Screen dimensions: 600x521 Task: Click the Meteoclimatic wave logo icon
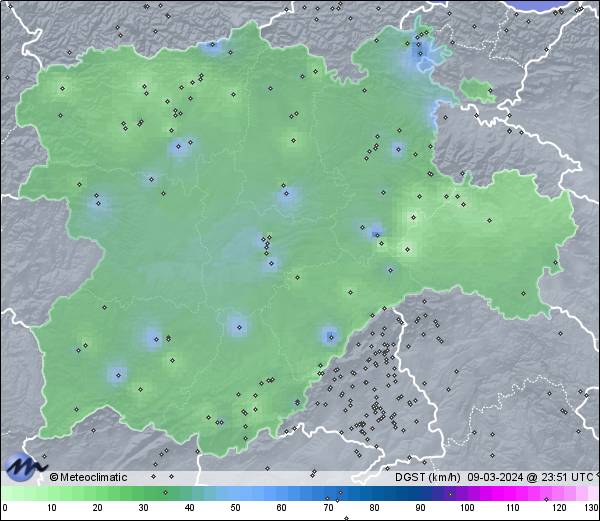tap(25, 467)
